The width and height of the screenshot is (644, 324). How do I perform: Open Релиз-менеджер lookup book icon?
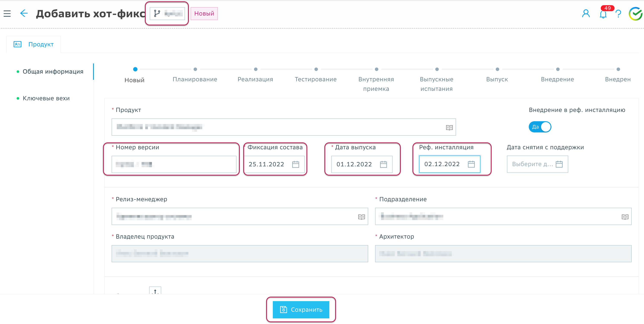click(x=361, y=217)
